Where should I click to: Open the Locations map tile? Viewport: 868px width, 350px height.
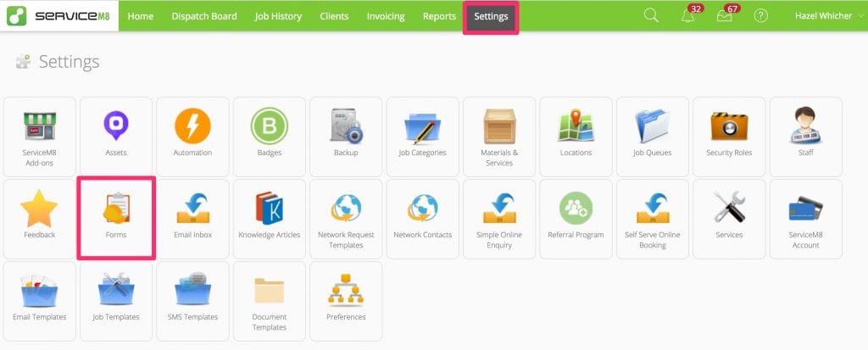pos(576,136)
